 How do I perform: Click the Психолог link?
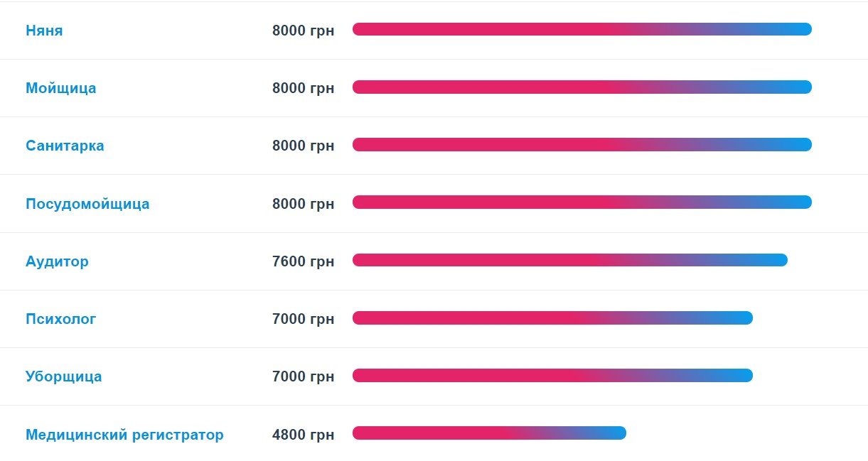pos(60,319)
